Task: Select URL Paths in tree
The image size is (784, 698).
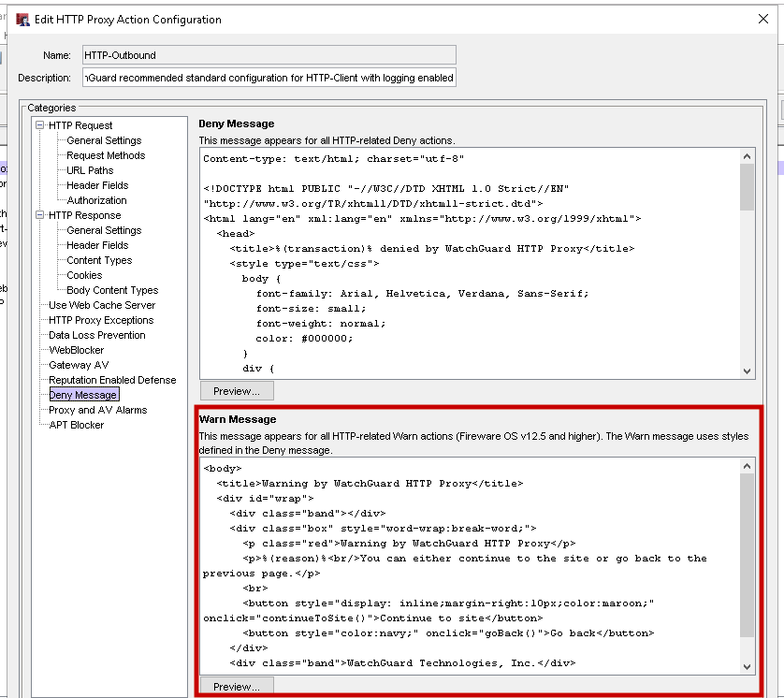Action: [90, 170]
